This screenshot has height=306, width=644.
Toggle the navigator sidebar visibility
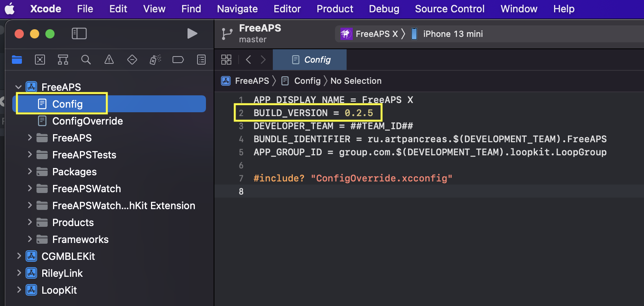pyautogui.click(x=79, y=33)
